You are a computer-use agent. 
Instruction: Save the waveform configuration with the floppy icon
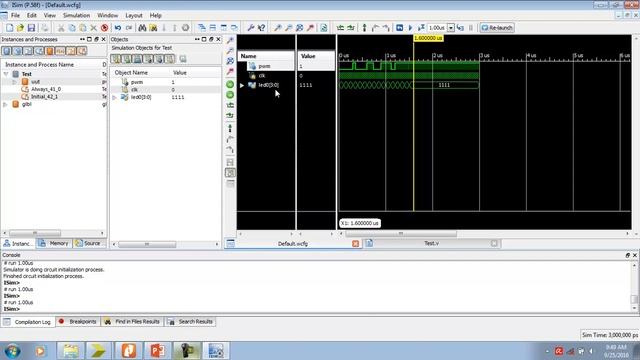[31, 28]
